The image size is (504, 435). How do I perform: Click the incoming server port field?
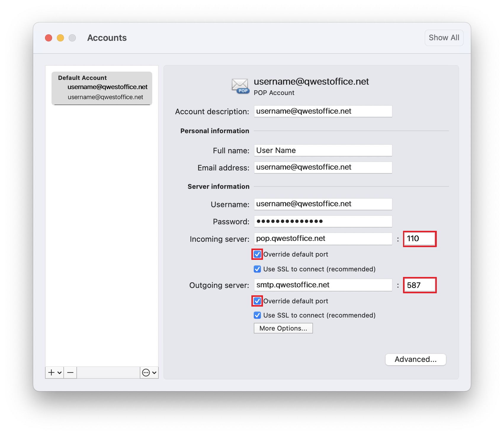point(420,239)
